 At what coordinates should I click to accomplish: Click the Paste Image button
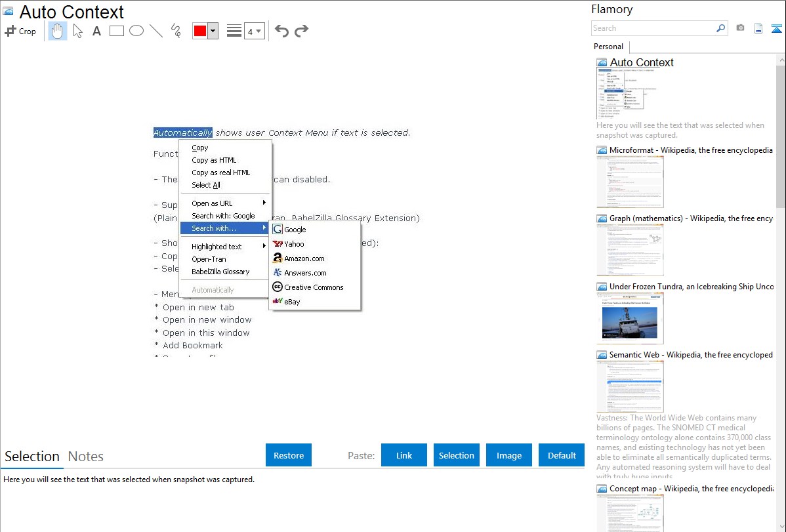[508, 455]
